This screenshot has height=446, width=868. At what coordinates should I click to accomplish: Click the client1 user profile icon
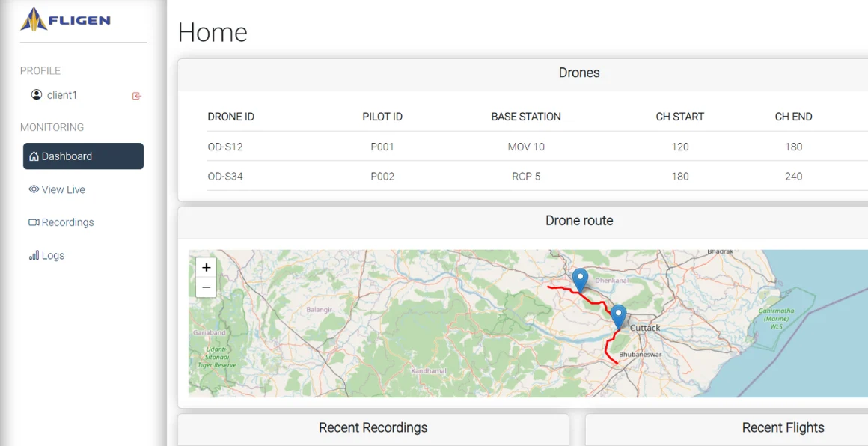pos(36,95)
